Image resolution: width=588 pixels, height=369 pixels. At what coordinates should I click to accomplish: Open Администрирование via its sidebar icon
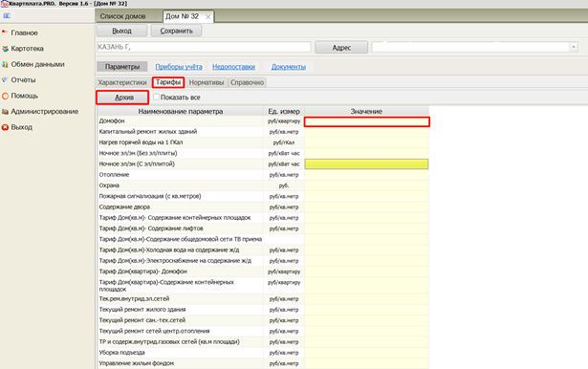tap(5, 112)
